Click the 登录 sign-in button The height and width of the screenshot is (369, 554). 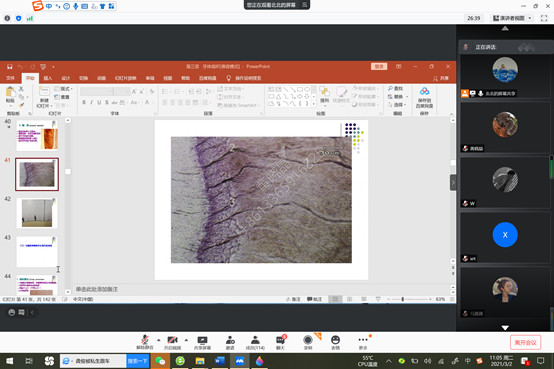click(x=379, y=66)
